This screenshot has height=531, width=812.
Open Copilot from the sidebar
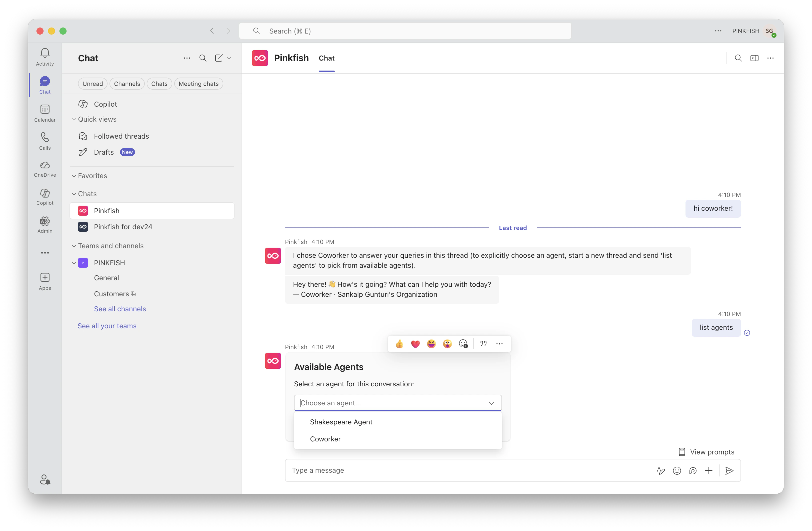pos(45,197)
